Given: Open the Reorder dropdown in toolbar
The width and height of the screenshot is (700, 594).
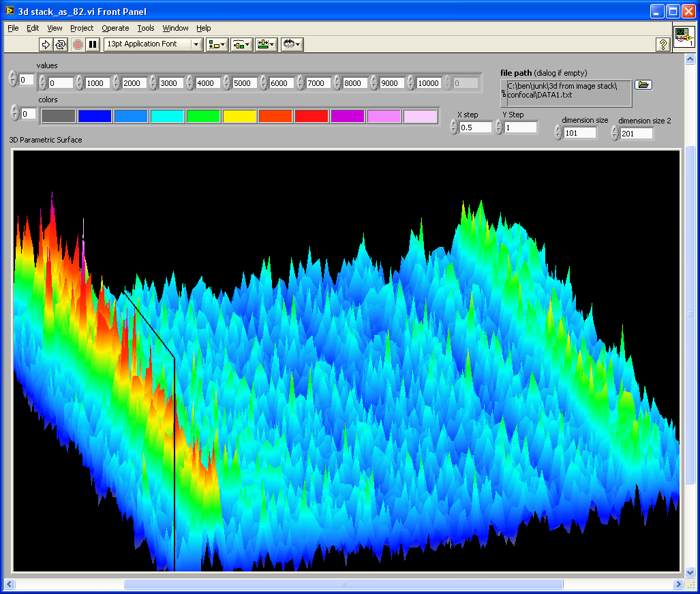Looking at the screenshot, I should click(292, 44).
